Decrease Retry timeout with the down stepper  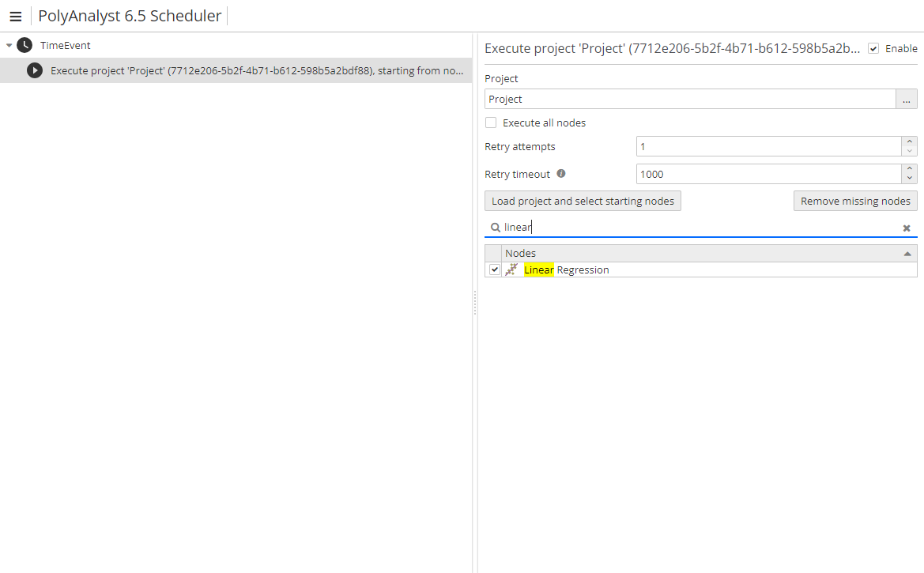coord(909,178)
